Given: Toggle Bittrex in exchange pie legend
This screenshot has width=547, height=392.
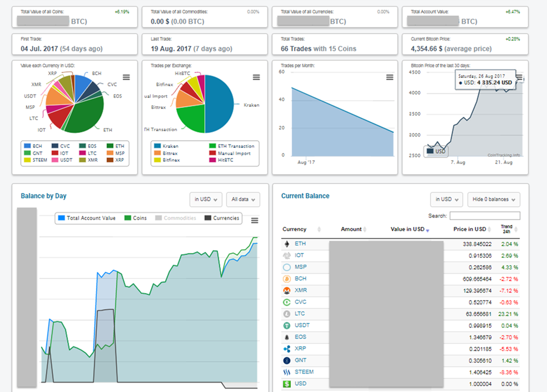Looking at the screenshot, I should pos(166,153).
